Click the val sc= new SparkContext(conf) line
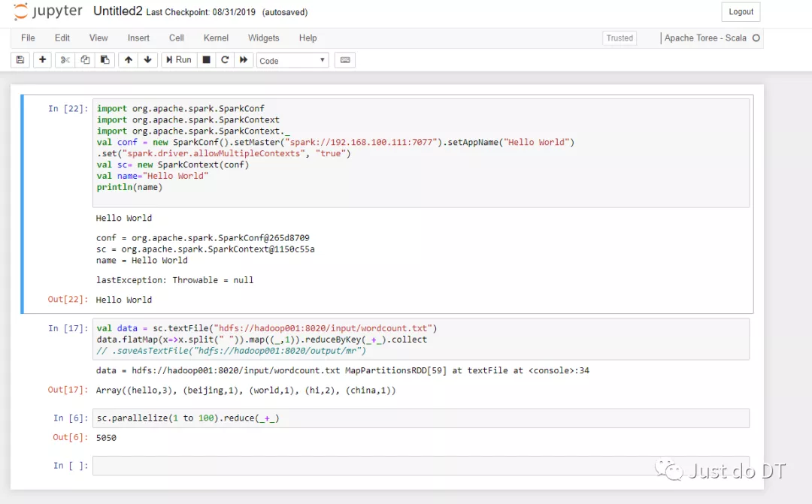The width and height of the screenshot is (812, 504). (172, 164)
